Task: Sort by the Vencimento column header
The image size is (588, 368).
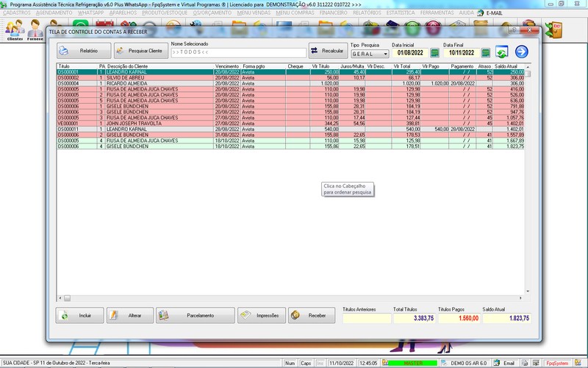Action: 227,66
